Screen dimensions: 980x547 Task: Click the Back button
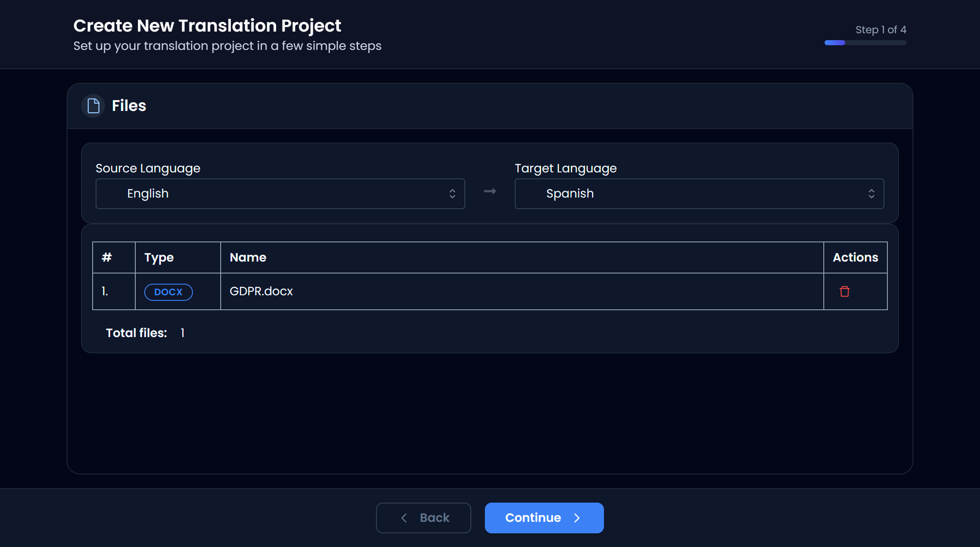point(423,518)
